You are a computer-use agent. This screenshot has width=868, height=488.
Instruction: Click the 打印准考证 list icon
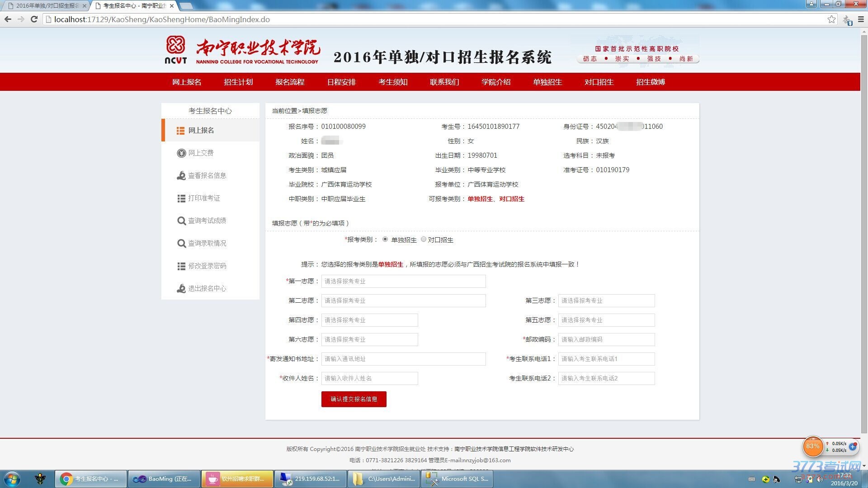181,198
